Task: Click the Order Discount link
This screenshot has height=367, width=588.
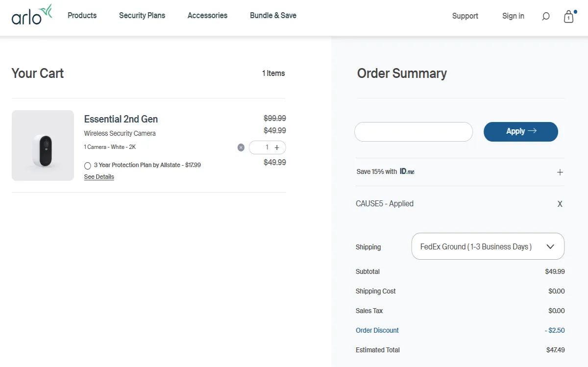Action: pos(377,330)
